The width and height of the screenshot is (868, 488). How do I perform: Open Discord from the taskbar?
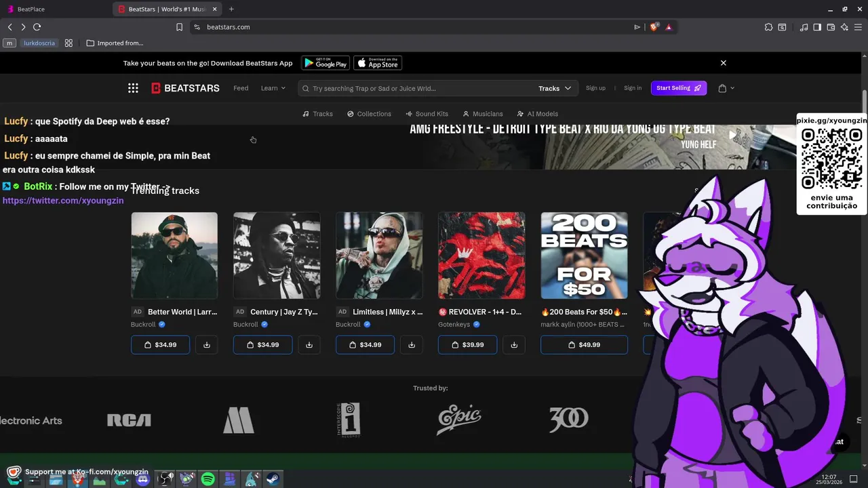click(143, 479)
